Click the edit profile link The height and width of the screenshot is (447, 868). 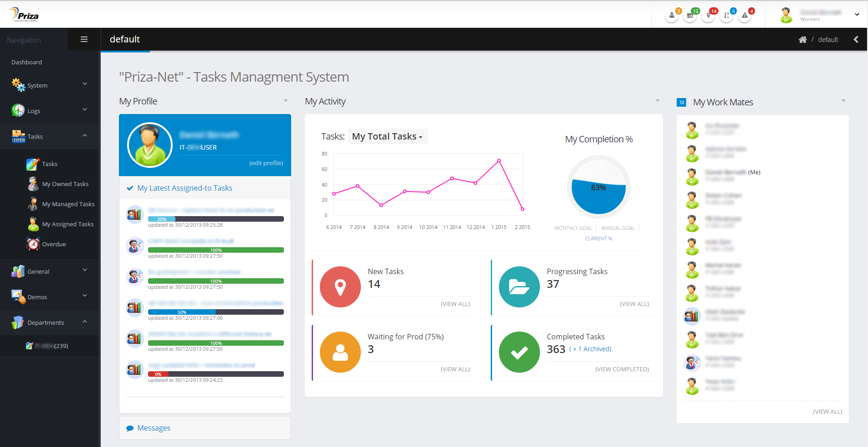[x=266, y=163]
